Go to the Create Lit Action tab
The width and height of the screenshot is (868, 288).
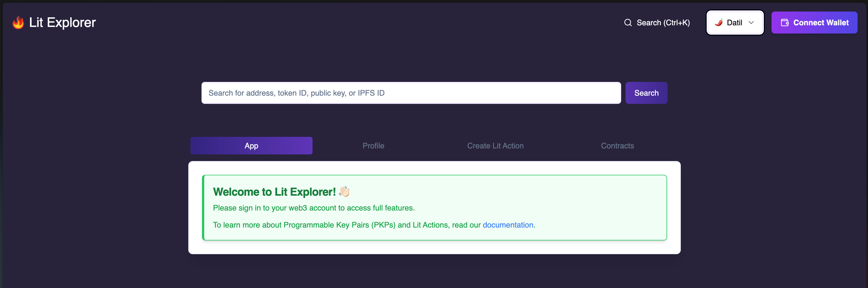pos(495,146)
